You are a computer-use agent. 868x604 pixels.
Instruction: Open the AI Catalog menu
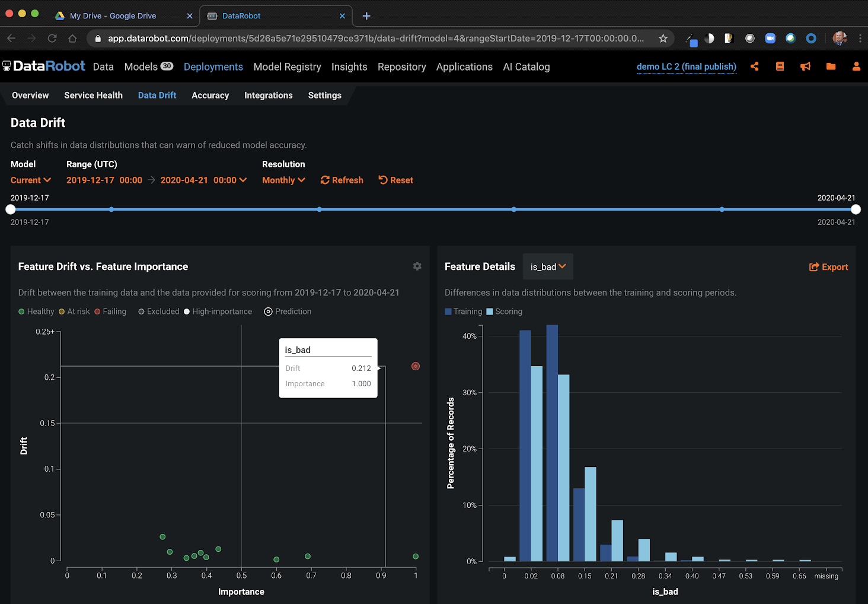526,67
